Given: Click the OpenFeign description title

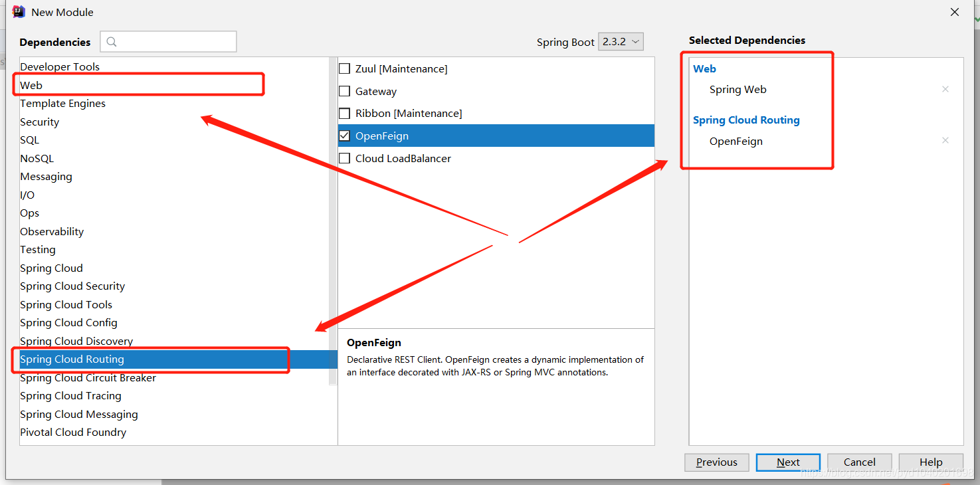Looking at the screenshot, I should coord(374,343).
